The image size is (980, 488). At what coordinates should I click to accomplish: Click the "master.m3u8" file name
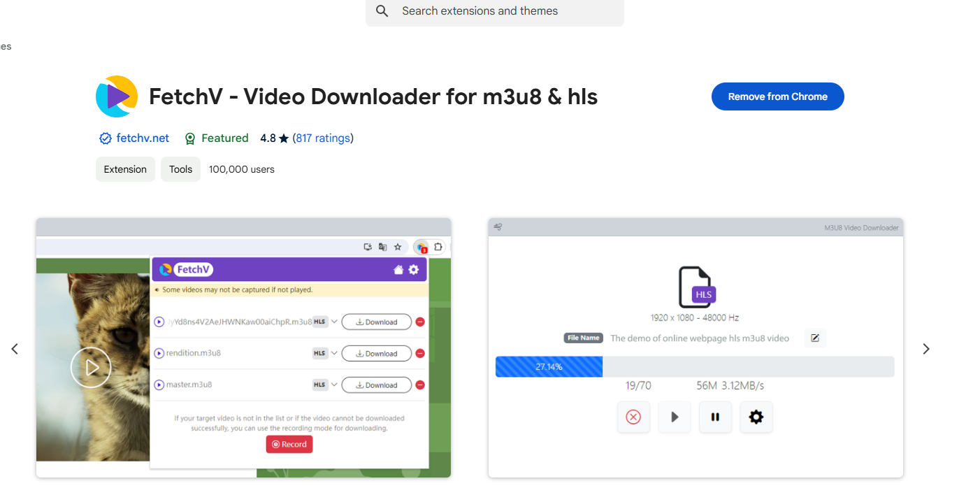(189, 385)
